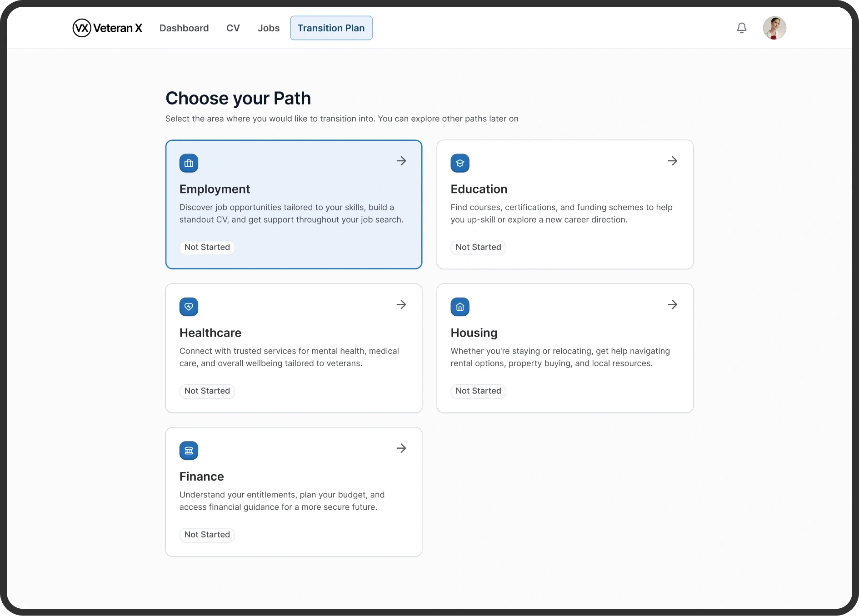Go to the Dashboard tab
The image size is (859, 616).
pyautogui.click(x=184, y=28)
